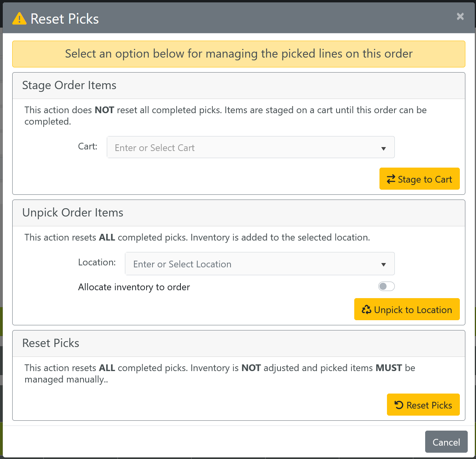
Task: Click the Unpick Order Items section header
Action: (x=73, y=213)
